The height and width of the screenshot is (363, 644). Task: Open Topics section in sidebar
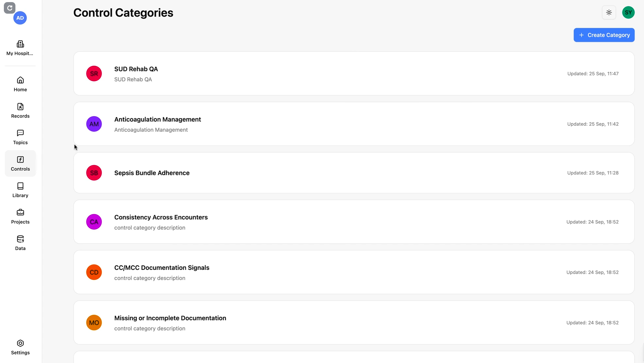[x=20, y=137]
